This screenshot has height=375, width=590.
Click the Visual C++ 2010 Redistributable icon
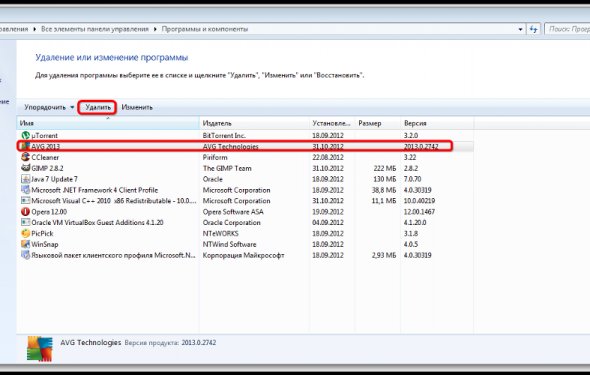25,201
